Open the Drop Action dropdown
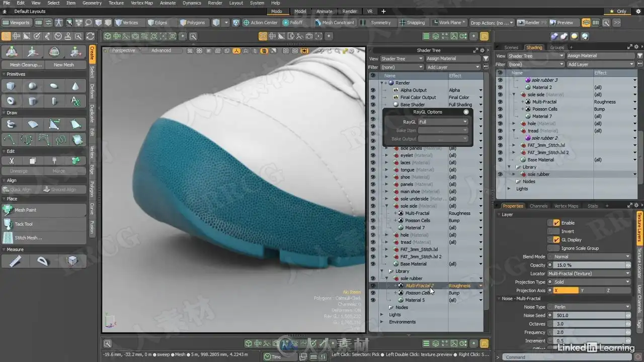 click(492, 23)
